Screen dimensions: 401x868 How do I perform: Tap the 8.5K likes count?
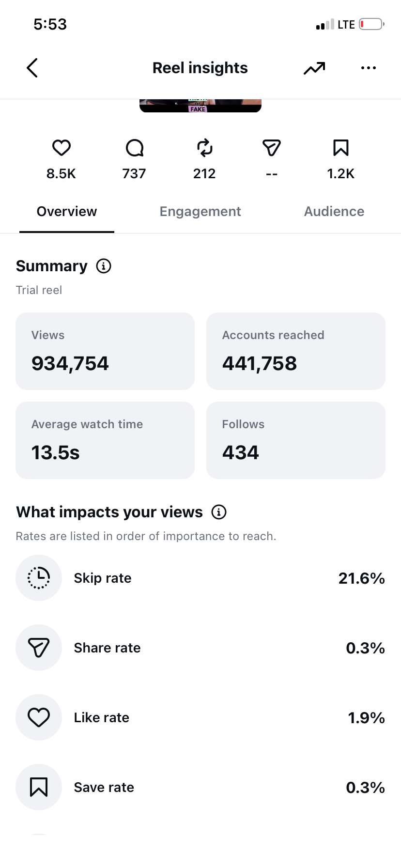[x=61, y=174]
